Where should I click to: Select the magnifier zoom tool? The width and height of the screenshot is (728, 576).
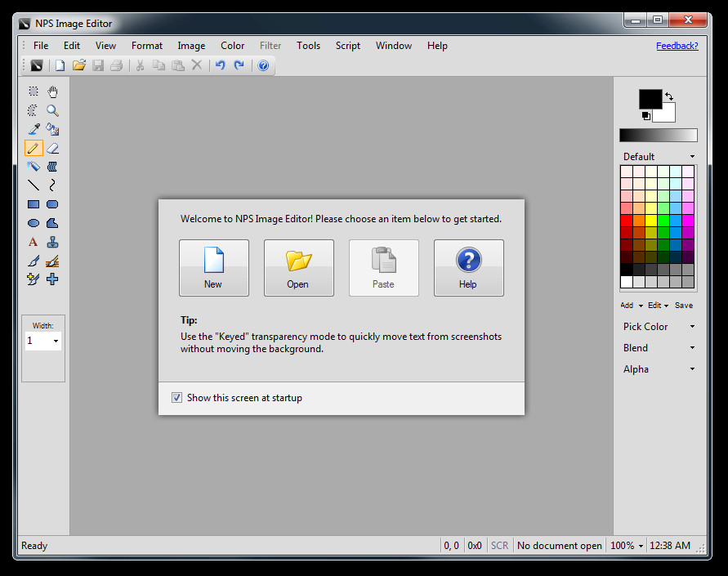pyautogui.click(x=52, y=110)
